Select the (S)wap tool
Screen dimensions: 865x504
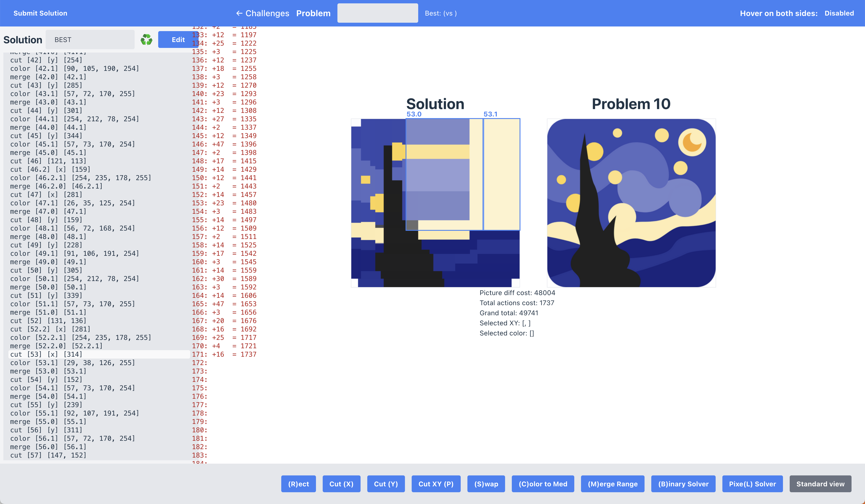click(486, 484)
